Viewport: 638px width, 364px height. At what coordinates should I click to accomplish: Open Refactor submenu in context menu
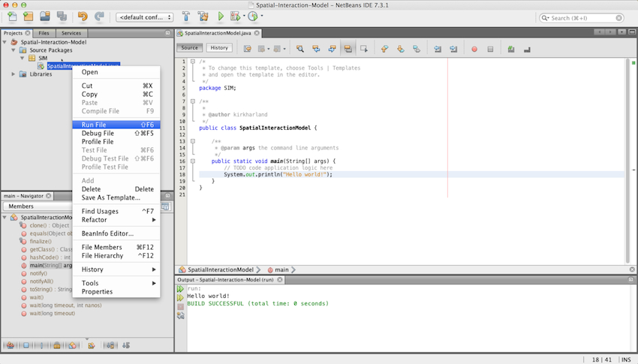click(116, 220)
